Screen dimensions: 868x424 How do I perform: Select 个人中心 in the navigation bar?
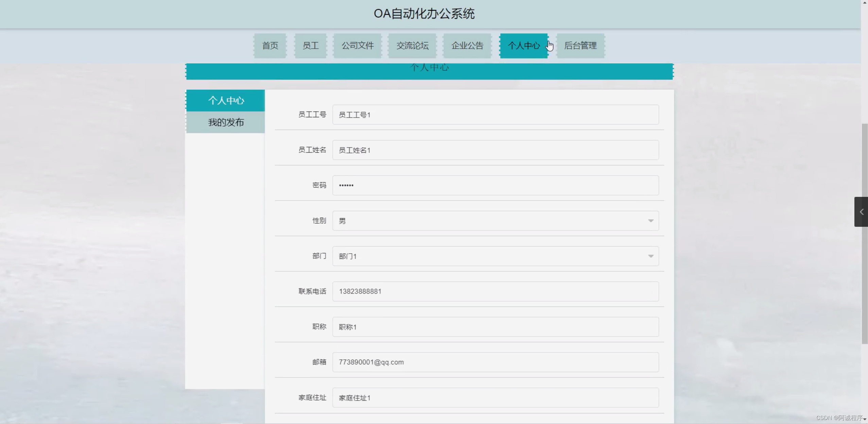(524, 46)
